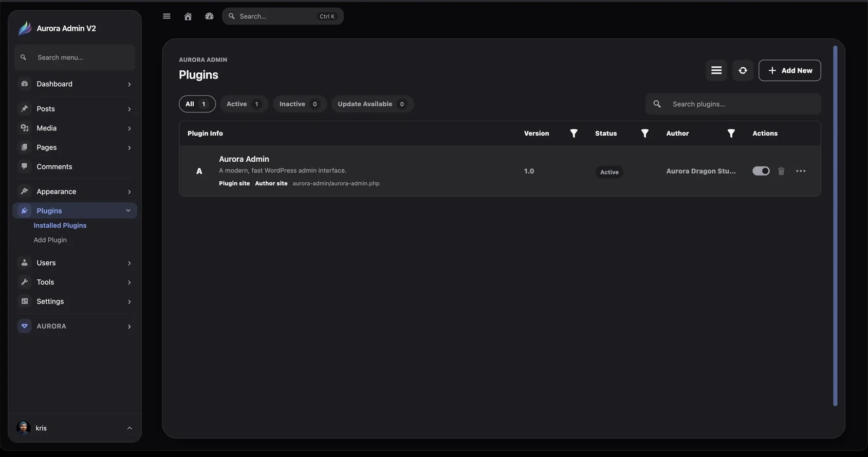Select the Inactive plugins filter tab
Viewport: 868px width, 457px height.
click(300, 104)
